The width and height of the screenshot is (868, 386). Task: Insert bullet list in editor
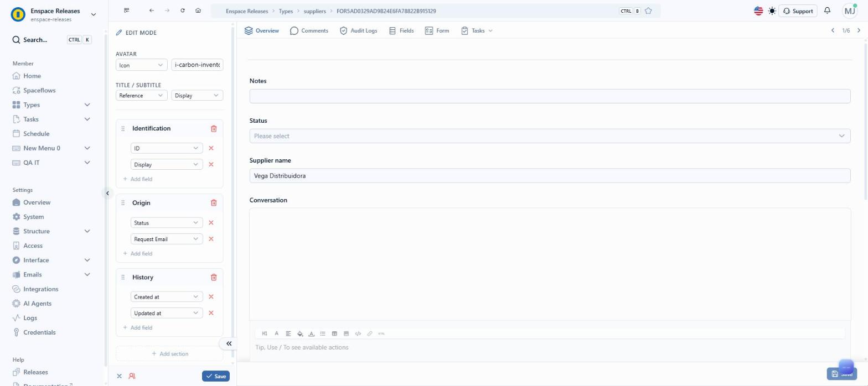coord(323,333)
